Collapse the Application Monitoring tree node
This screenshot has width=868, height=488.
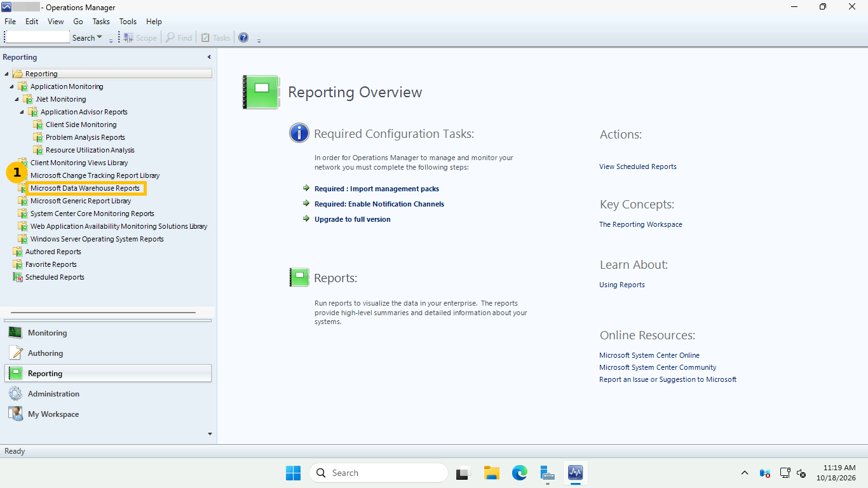click(x=11, y=86)
